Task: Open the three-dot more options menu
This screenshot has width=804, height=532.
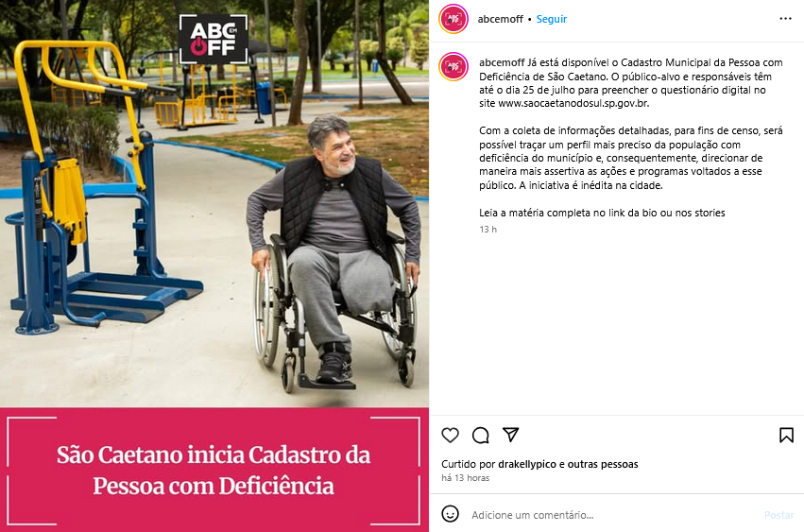Action: [785, 19]
